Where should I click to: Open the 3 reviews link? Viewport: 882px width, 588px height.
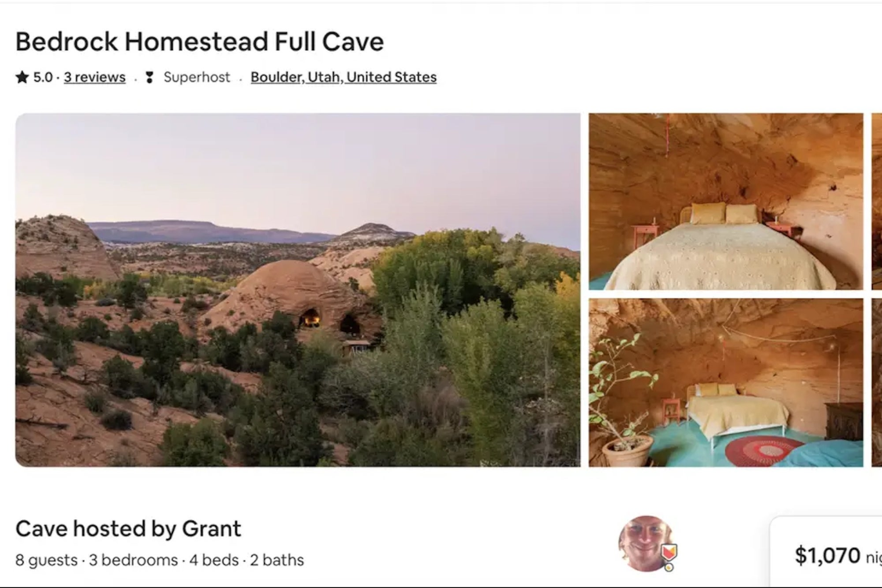(95, 77)
